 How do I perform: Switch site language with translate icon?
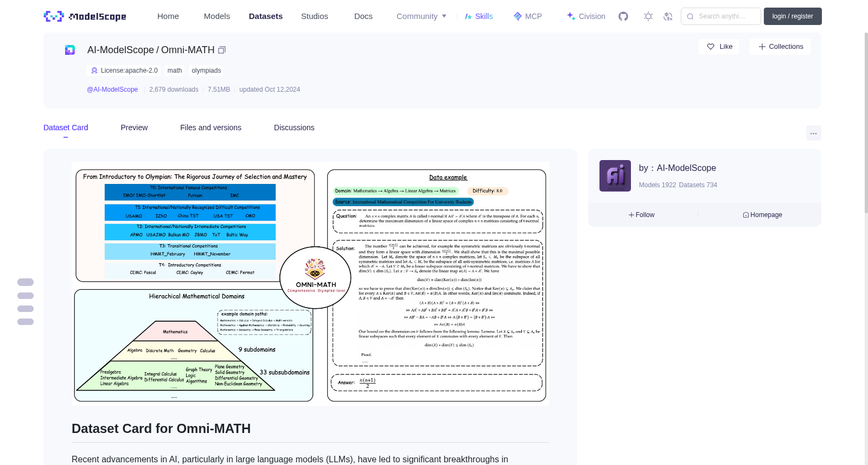tap(668, 16)
